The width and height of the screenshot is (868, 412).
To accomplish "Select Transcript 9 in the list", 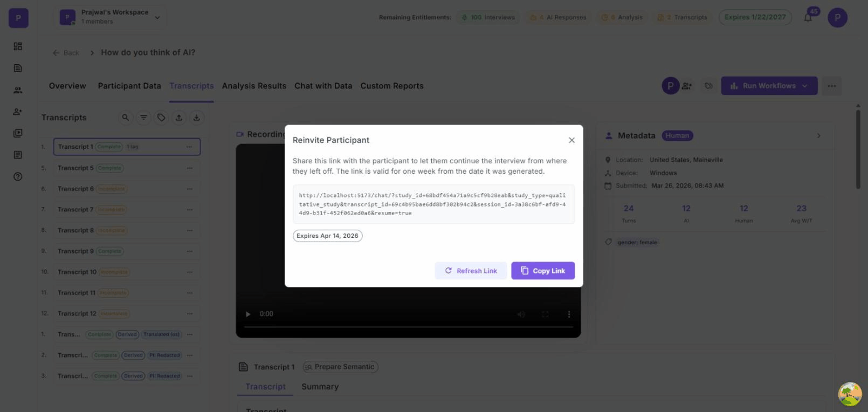I will 127,251.
